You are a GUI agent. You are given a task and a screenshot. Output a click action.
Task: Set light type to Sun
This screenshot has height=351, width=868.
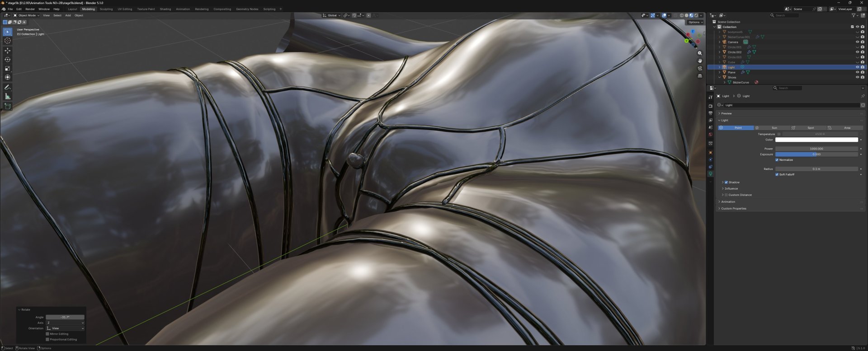pyautogui.click(x=772, y=128)
